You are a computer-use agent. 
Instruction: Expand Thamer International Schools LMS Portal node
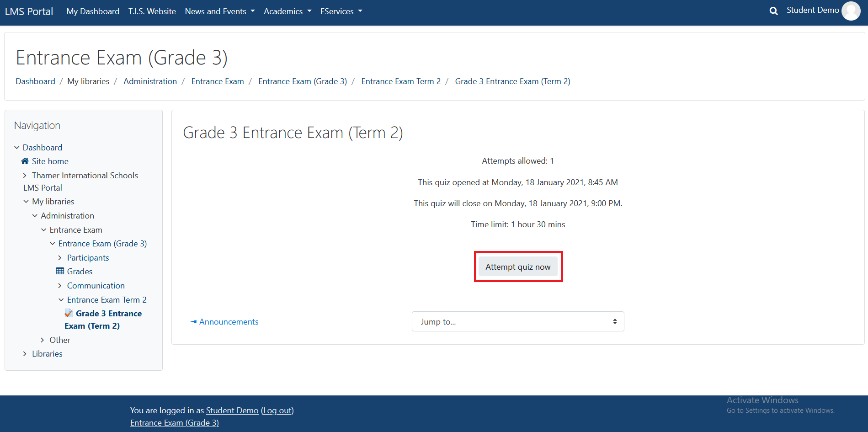coord(25,175)
